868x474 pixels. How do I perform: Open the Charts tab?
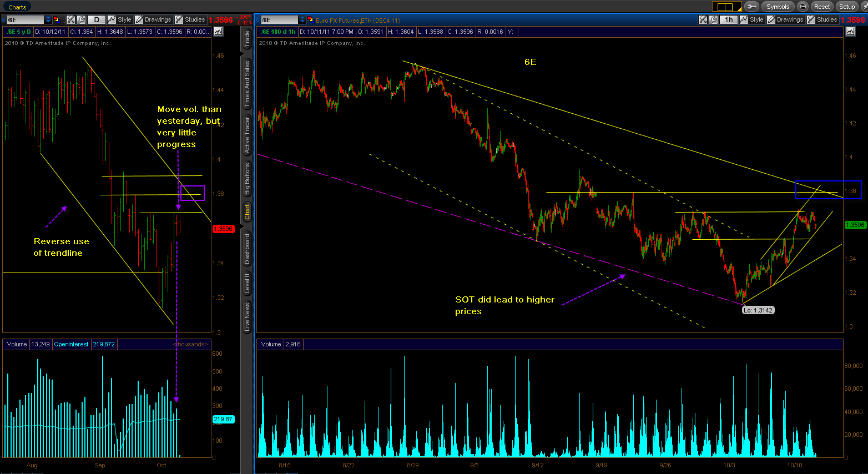[x=17, y=7]
